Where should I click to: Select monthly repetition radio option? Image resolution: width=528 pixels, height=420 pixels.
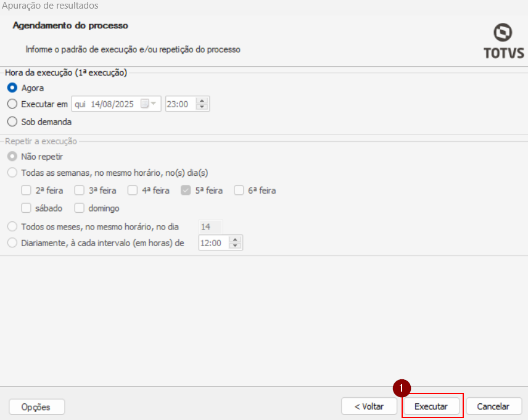[12, 226]
